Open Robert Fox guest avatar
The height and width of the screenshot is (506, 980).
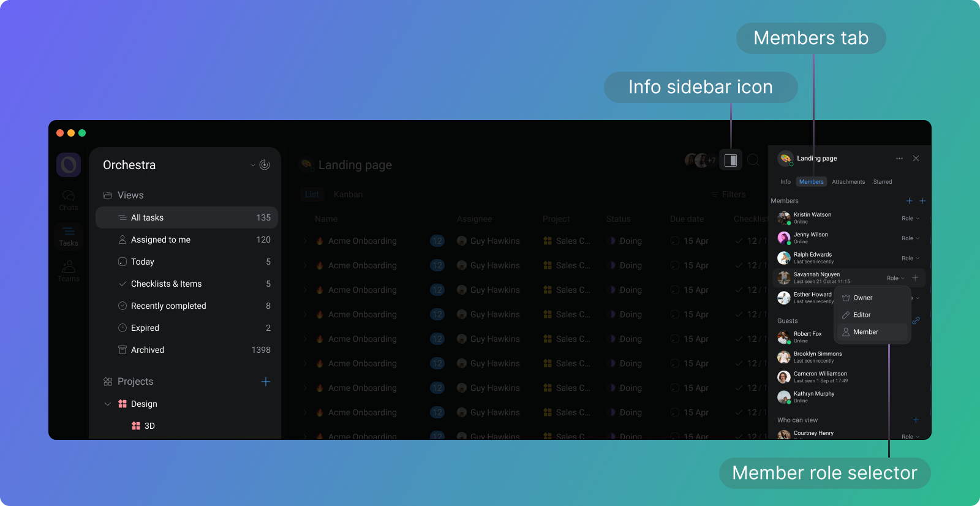pos(783,338)
